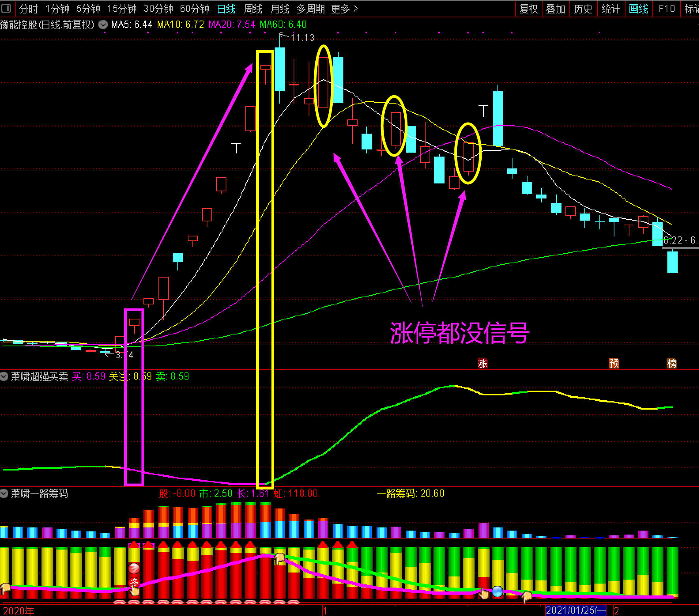699x616 pixels.
Task: Open the 复权 adjustment option
Action: [529, 9]
